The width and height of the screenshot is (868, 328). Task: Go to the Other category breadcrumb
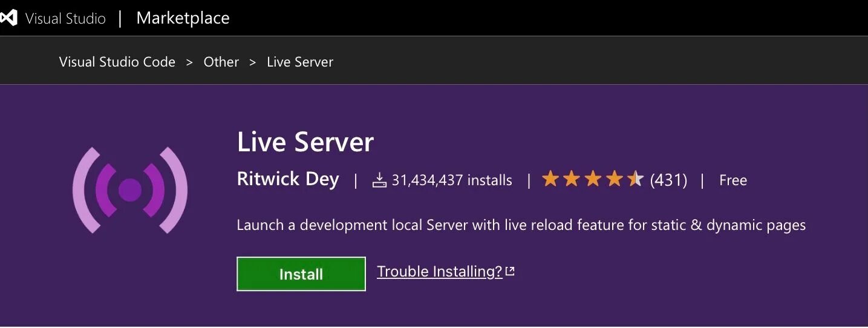click(x=221, y=62)
